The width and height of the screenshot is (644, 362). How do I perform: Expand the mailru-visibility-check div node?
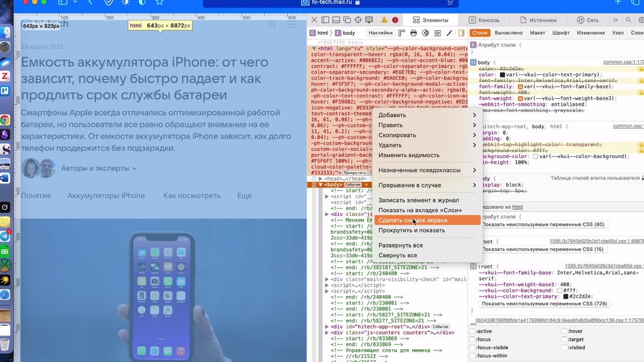tap(327, 280)
